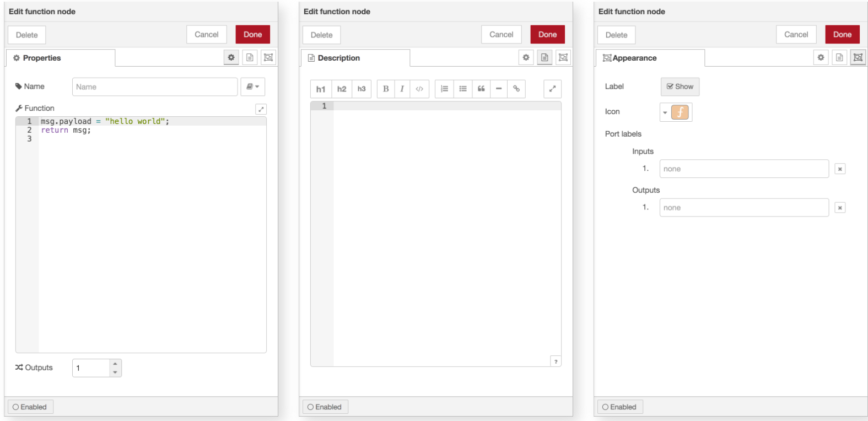This screenshot has width=868, height=421.
Task: Decrease the Outputs count with down arrow
Action: click(x=115, y=373)
